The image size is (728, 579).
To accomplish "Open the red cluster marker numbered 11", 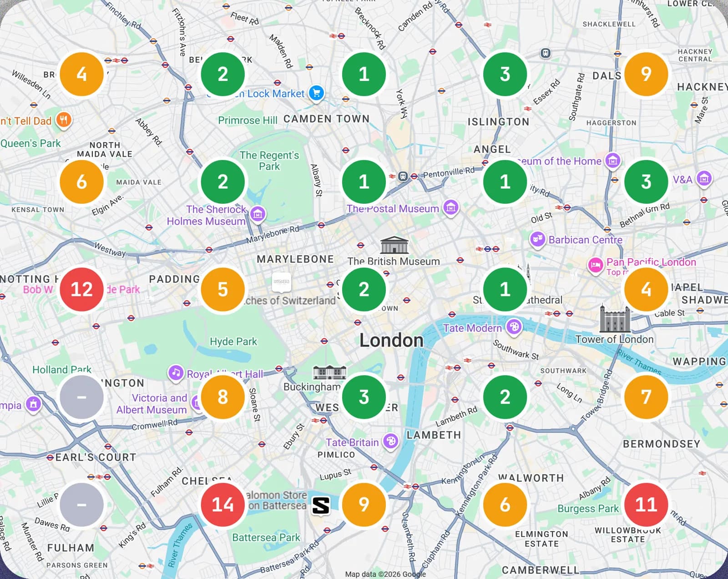I will click(x=646, y=504).
